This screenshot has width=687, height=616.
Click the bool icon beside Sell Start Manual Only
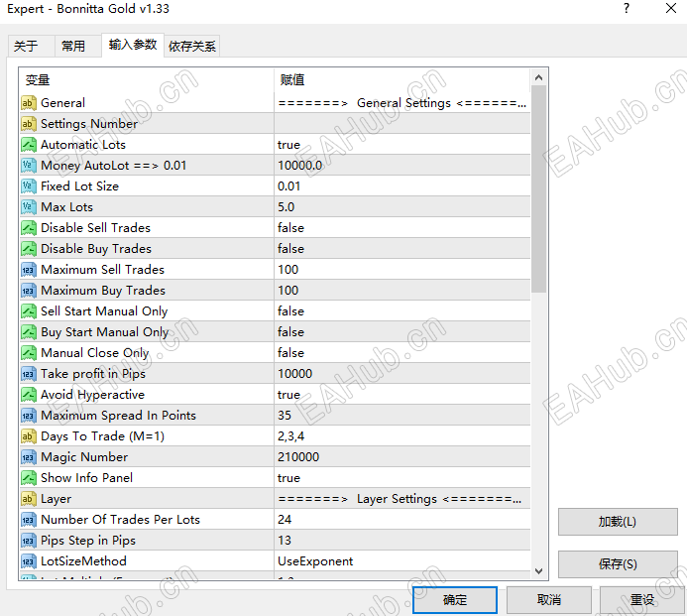tap(29, 311)
